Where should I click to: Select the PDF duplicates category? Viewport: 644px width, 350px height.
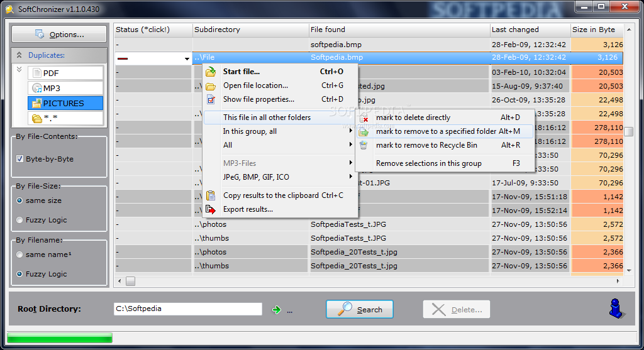(65, 73)
